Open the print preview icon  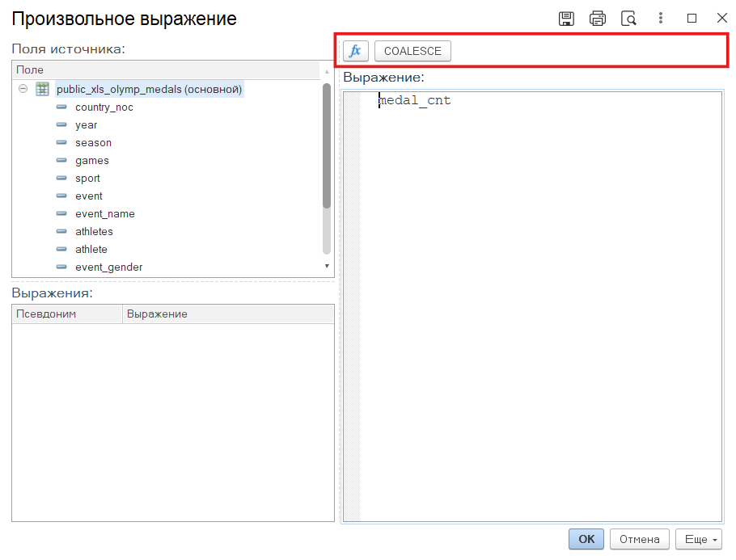click(x=628, y=19)
